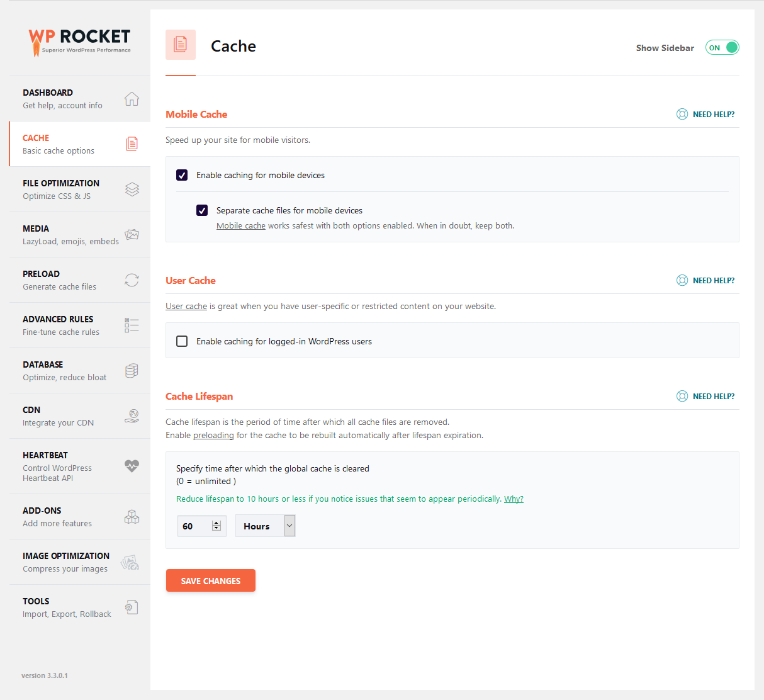The width and height of the screenshot is (764, 700).
Task: Click Save Changes button
Action: pos(210,580)
